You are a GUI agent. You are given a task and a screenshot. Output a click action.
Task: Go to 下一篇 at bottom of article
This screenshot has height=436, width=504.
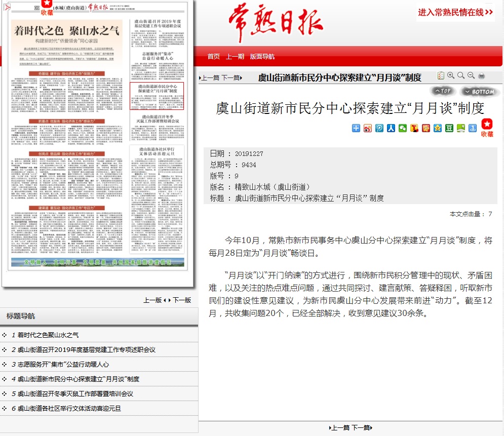click(362, 428)
